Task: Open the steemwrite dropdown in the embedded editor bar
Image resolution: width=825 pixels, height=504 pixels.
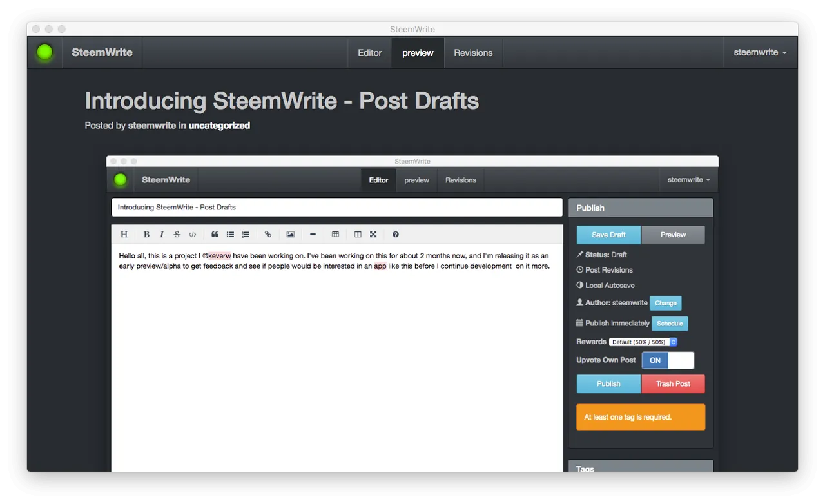Action: (688, 180)
